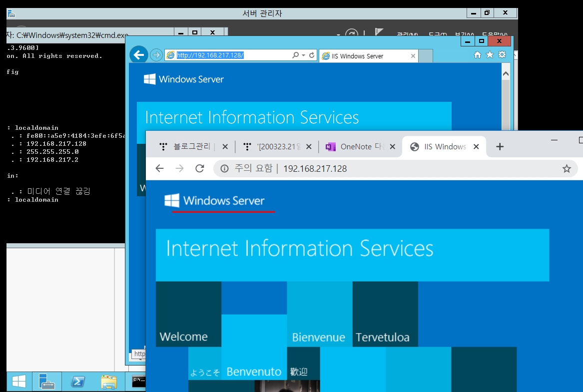Select the IIS Windows Server tab in IE

368,56
